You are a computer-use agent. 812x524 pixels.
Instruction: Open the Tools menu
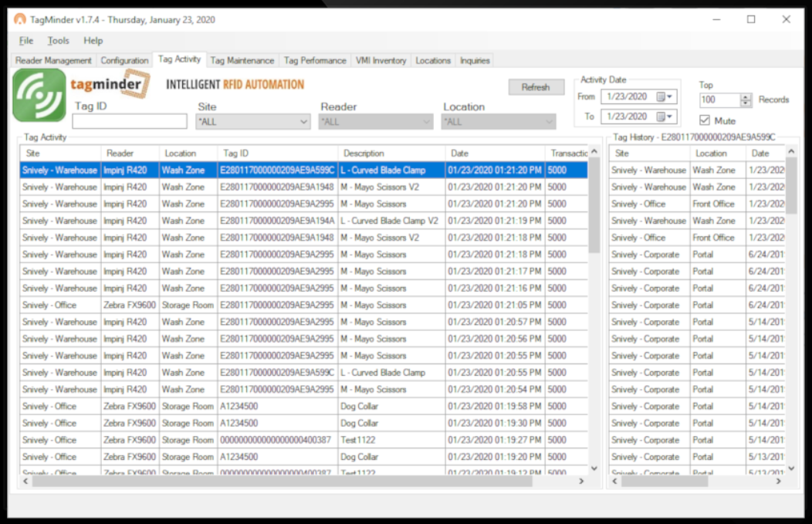[x=58, y=40]
